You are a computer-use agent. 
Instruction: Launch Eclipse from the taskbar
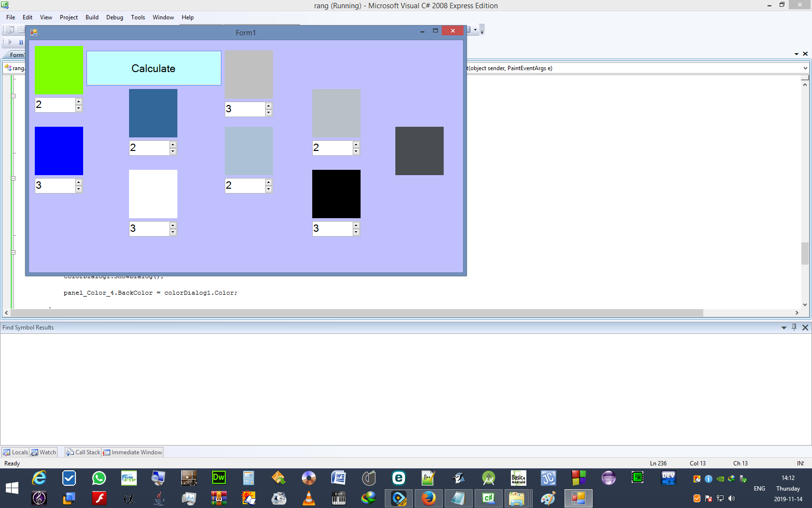608,478
